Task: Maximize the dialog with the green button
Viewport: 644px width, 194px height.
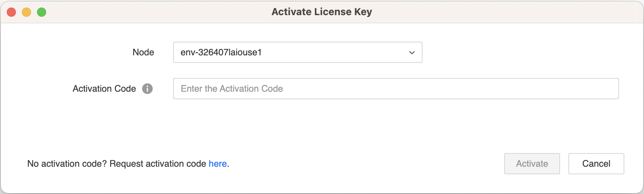Action: click(42, 12)
